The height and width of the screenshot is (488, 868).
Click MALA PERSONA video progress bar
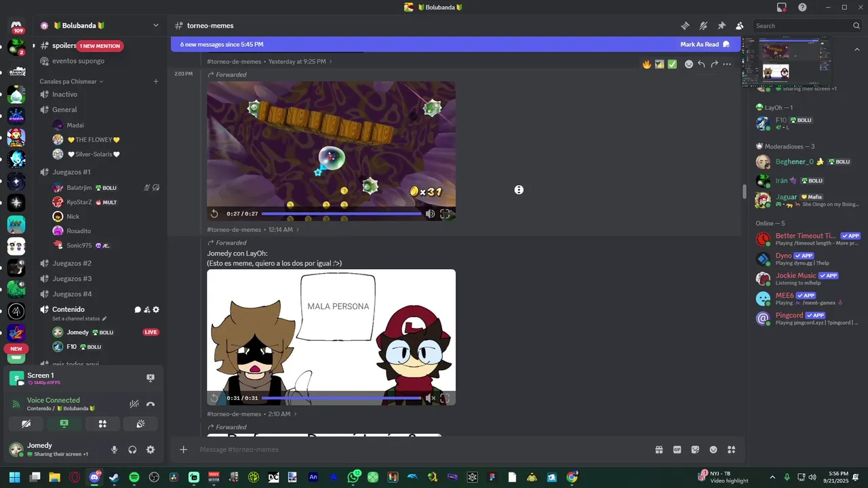[341, 398]
